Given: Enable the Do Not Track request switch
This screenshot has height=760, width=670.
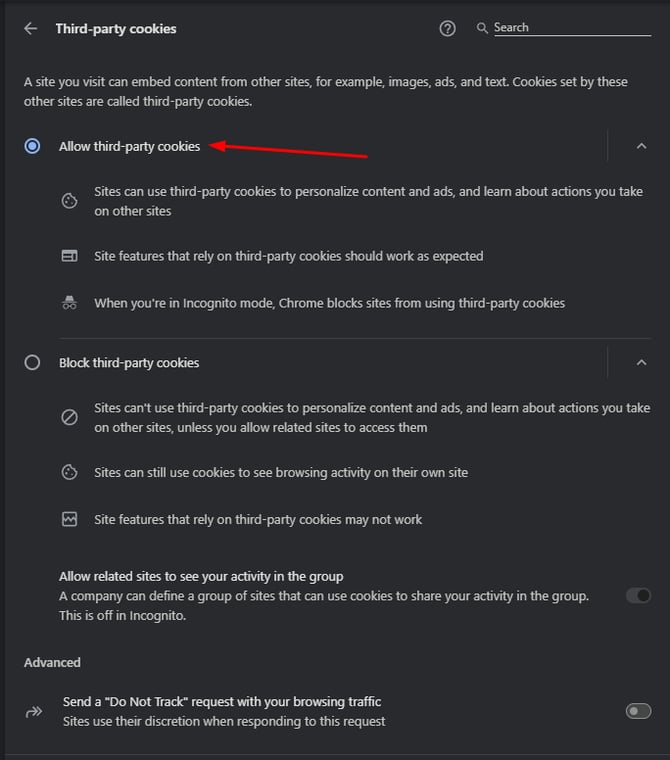Looking at the screenshot, I should 637,711.
